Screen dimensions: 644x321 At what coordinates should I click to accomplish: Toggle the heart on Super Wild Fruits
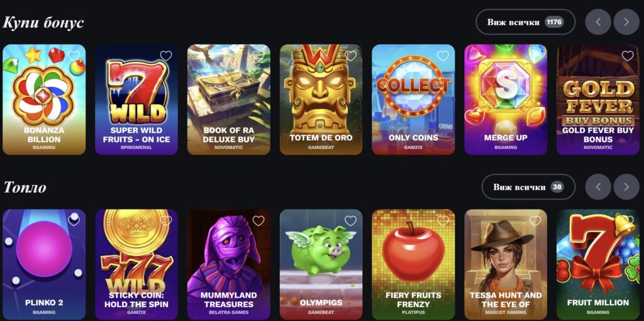coord(166,56)
